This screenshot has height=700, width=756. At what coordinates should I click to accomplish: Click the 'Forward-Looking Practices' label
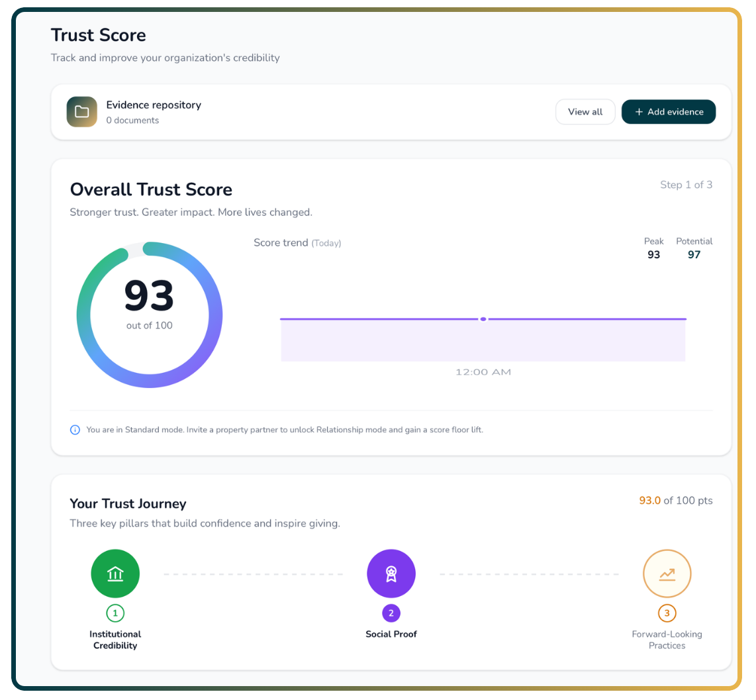point(667,640)
